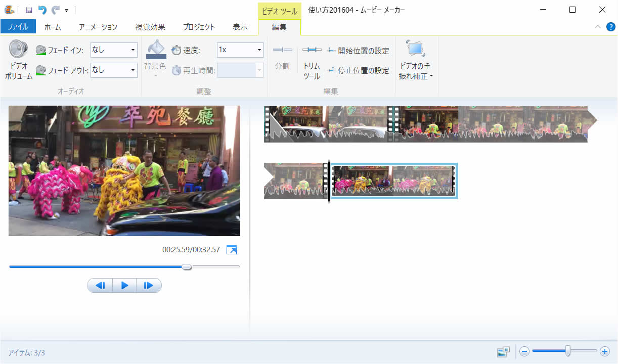Switch to the アニメーション tab
The height and width of the screenshot is (364, 618).
(x=98, y=27)
